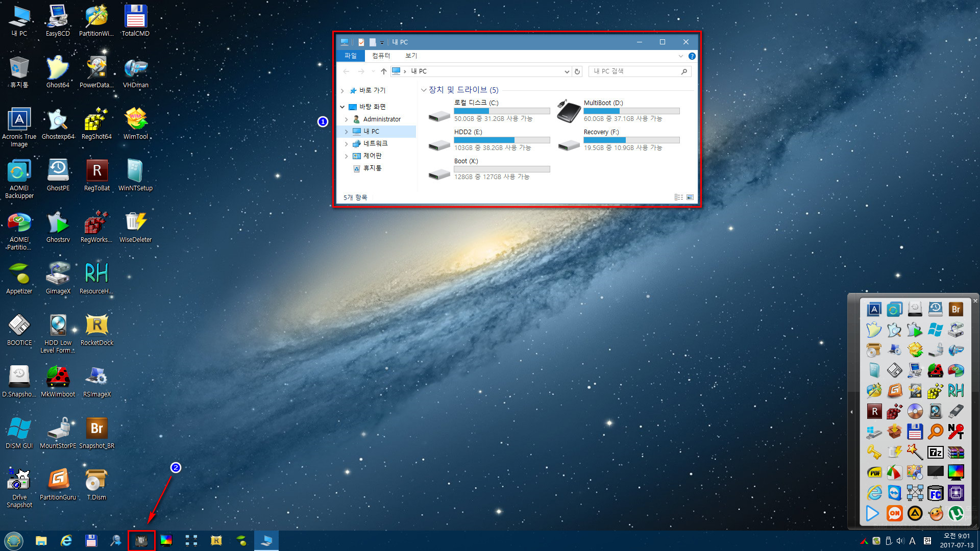Click the 7z icon in the dock panel
980x551 pixels.
(935, 453)
